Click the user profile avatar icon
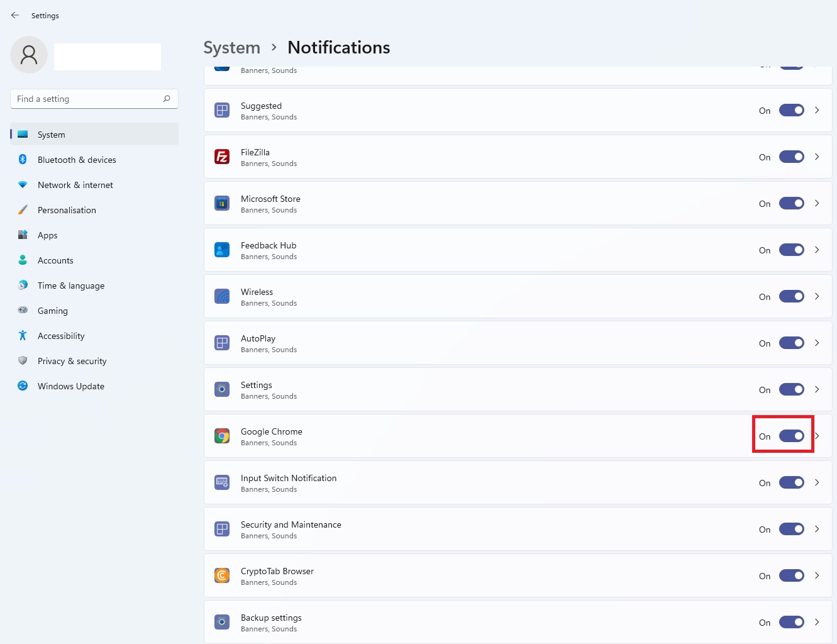The width and height of the screenshot is (837, 644). (29, 55)
